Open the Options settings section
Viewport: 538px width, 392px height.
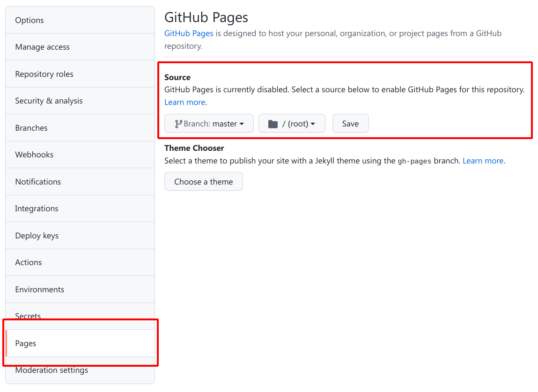29,20
